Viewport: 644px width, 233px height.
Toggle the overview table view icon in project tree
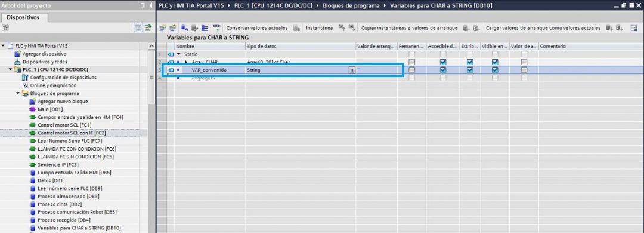pos(138,27)
